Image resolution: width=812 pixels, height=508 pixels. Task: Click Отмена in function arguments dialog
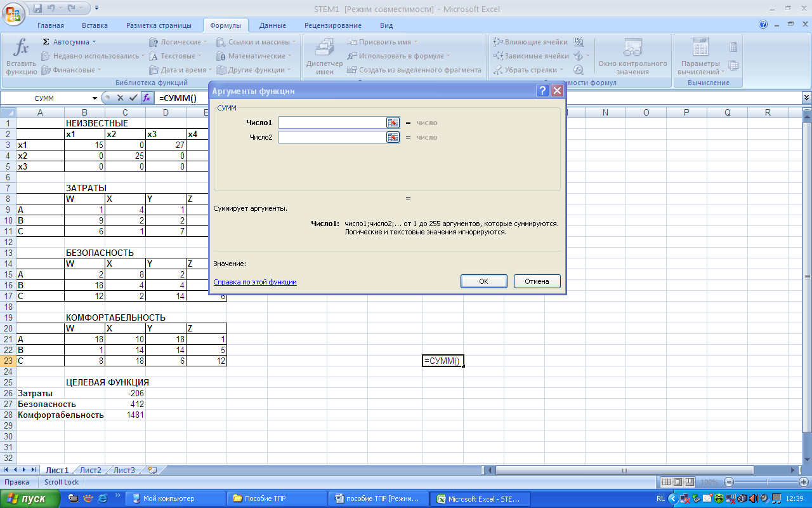[537, 281]
